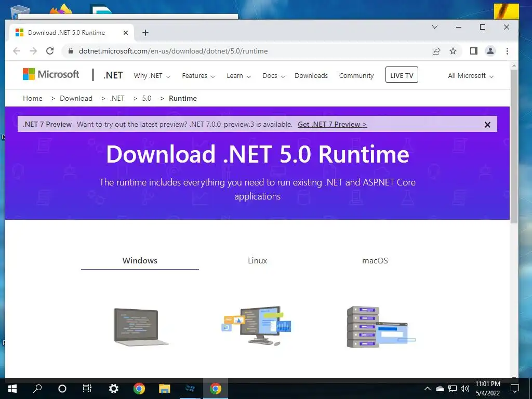Click first Chrome icon on taskbar
Screen dimensions: 532x399
[139, 389]
